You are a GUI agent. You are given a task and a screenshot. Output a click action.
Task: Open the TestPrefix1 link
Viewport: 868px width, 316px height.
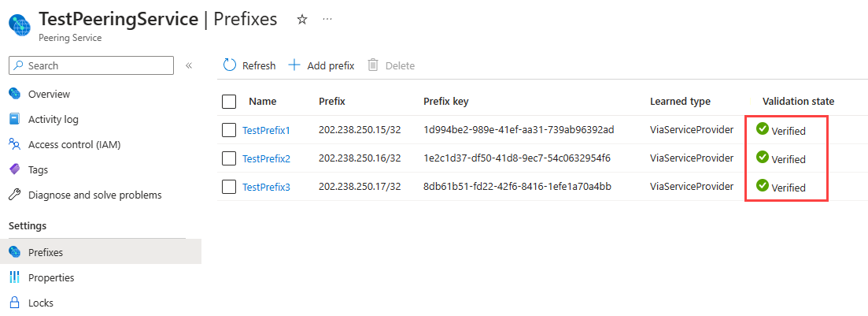coord(266,131)
